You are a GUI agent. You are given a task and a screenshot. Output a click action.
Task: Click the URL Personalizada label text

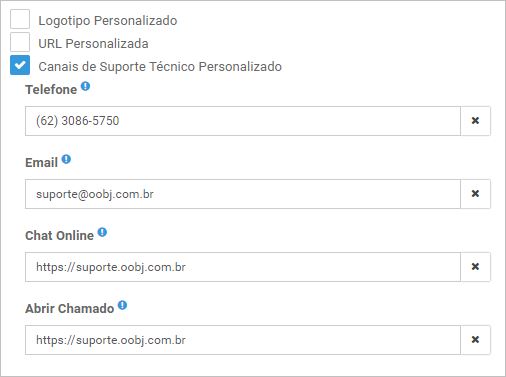click(93, 44)
